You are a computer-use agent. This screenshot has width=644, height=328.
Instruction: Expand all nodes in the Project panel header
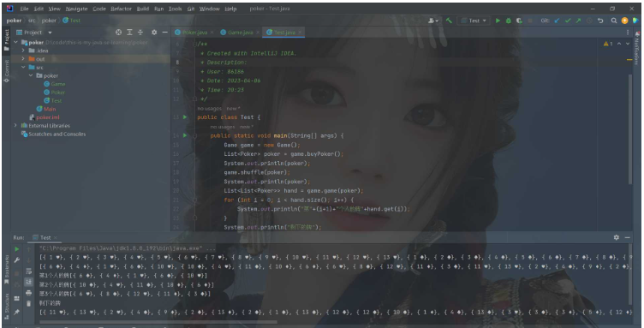[129, 33]
